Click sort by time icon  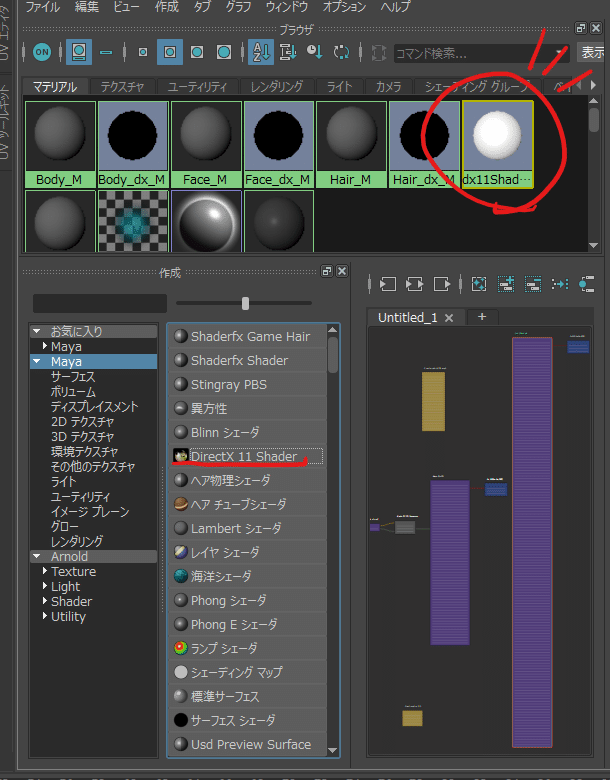314,52
